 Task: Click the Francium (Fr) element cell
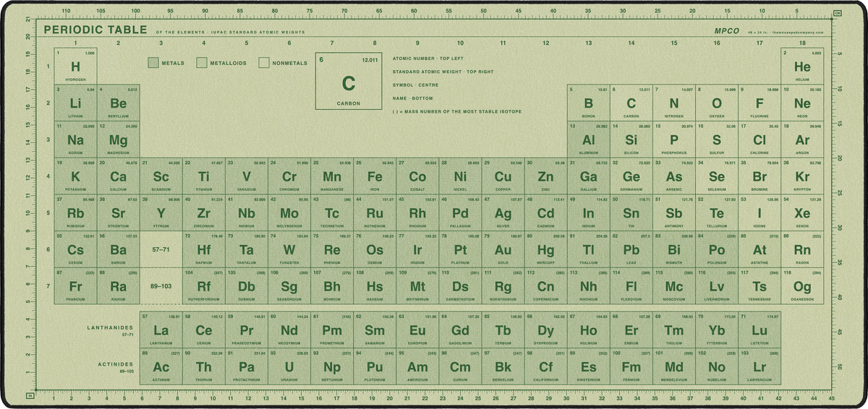click(75, 286)
